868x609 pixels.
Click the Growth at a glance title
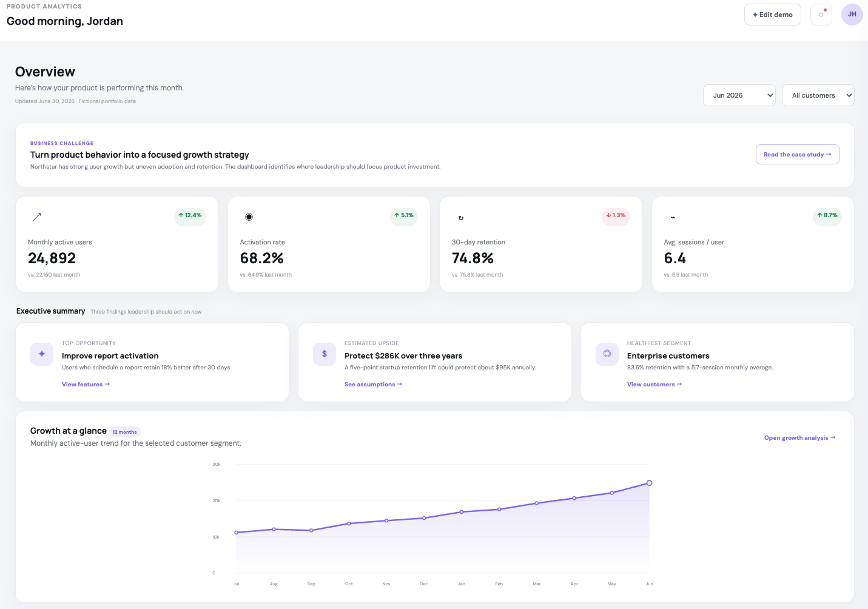tap(69, 431)
